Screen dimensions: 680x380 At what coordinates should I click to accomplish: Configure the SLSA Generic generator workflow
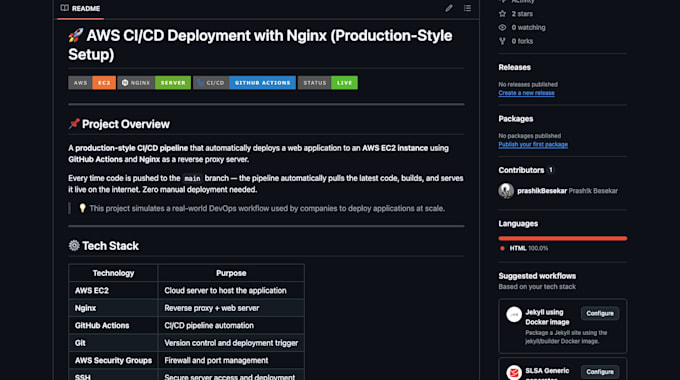(600, 372)
